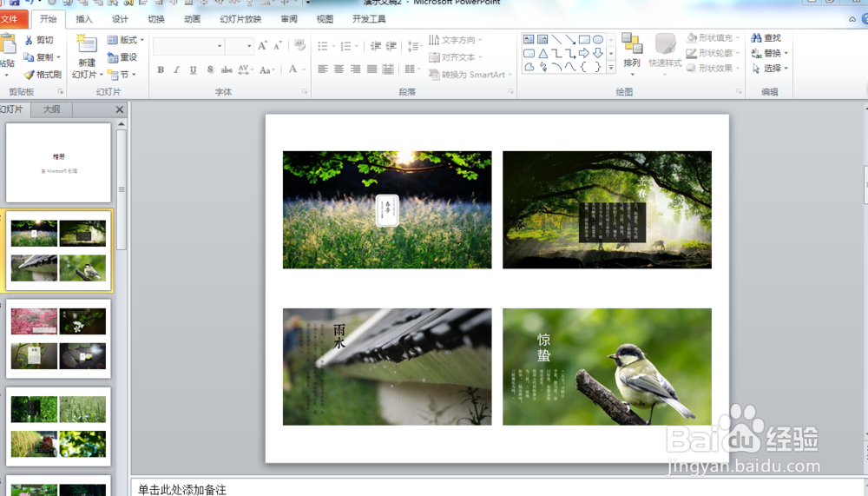Viewport: 868px width, 496px height.
Task: Click the Decrease Indent icon
Action: [375, 46]
